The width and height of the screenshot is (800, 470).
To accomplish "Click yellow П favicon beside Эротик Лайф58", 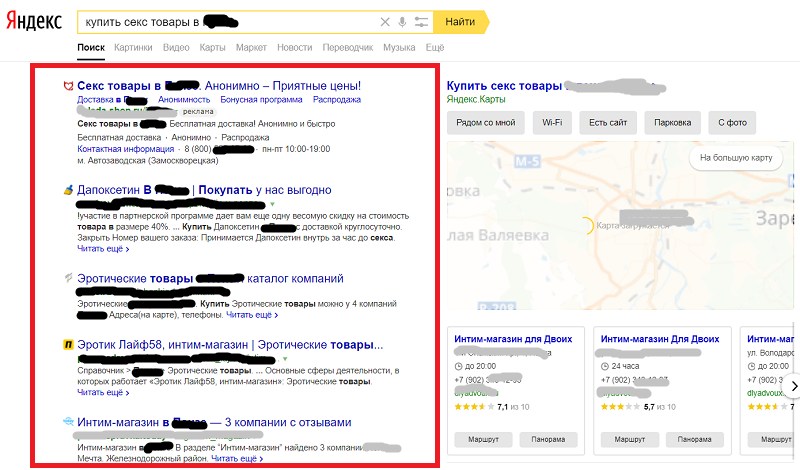I will (68, 345).
